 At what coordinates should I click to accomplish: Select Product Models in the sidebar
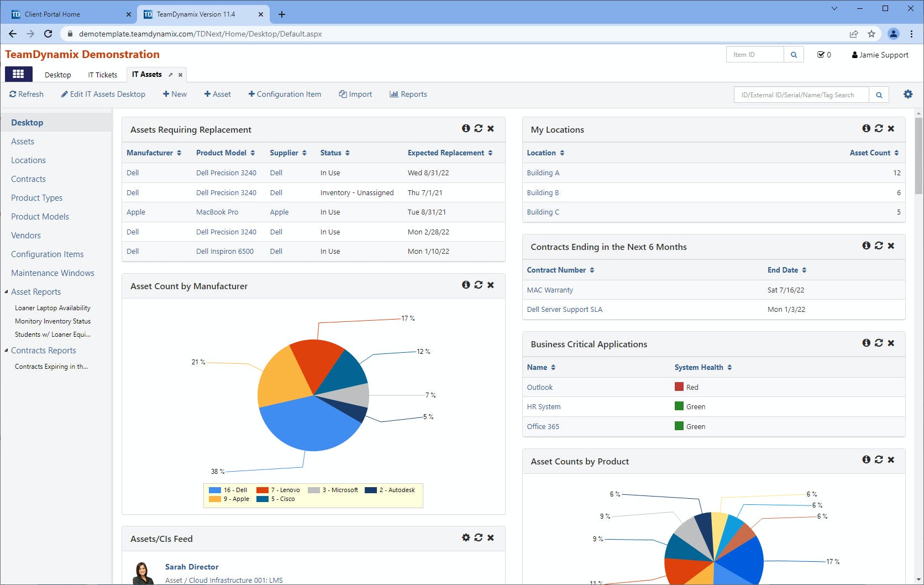(40, 217)
